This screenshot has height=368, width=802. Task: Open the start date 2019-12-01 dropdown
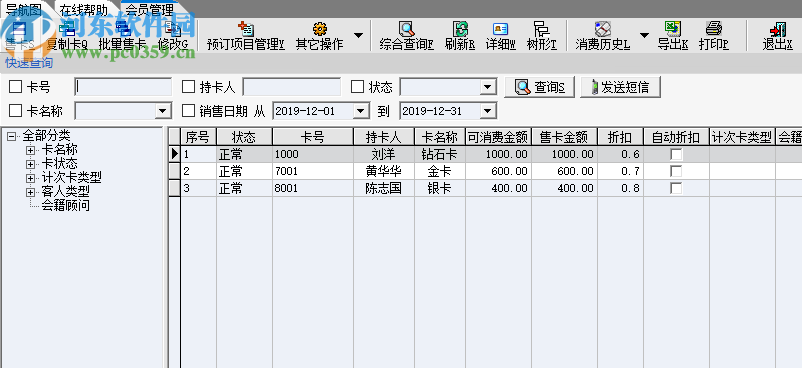tap(362, 111)
